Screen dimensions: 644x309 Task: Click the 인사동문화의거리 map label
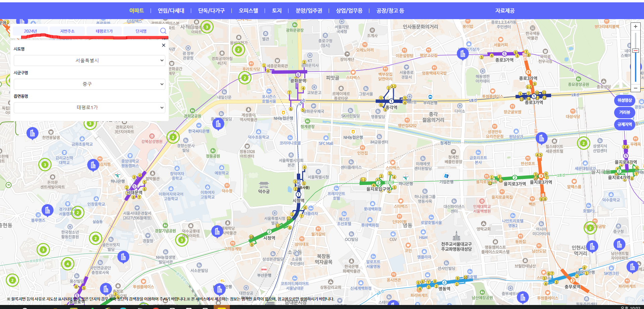click(420, 27)
